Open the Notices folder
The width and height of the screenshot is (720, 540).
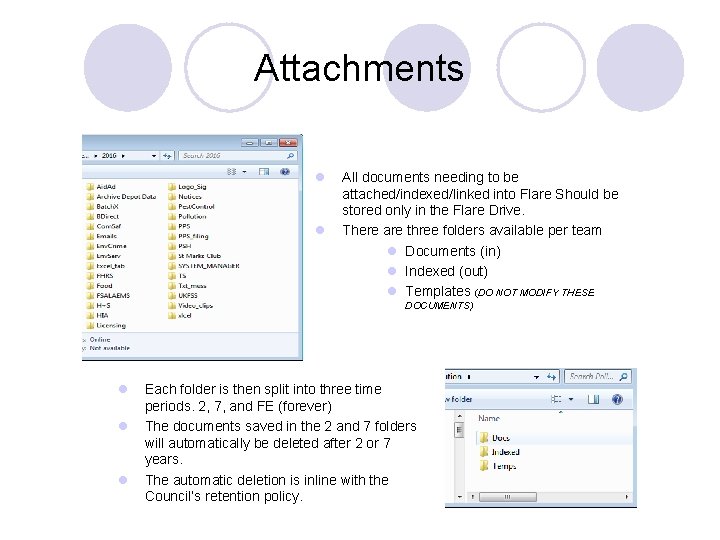coord(185,197)
